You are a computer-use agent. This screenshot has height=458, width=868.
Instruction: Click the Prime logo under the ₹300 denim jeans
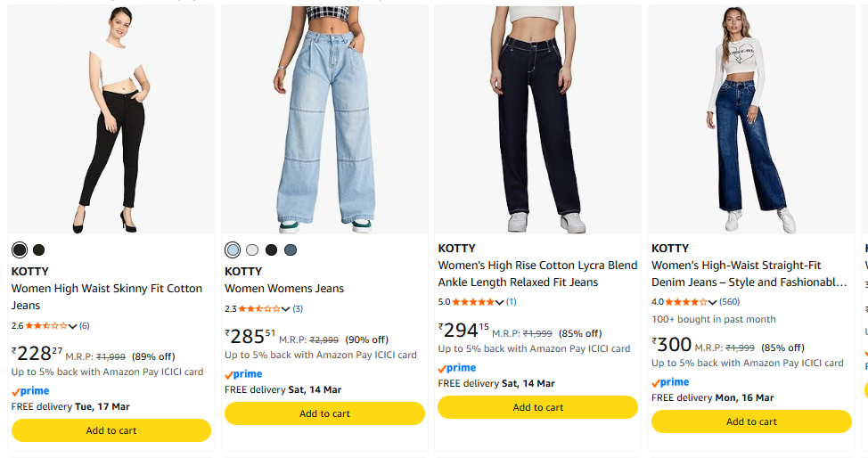tap(670, 382)
